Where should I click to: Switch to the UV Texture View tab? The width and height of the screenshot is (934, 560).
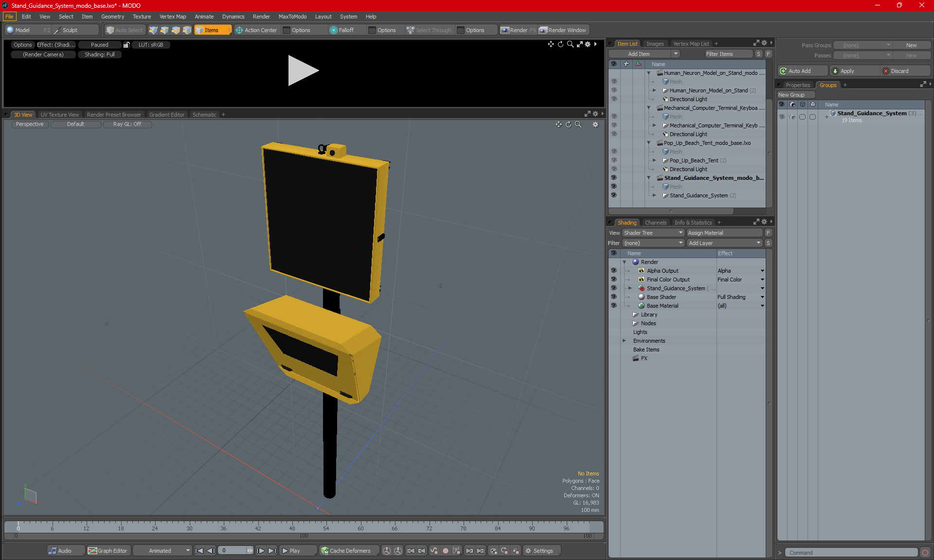pos(59,114)
